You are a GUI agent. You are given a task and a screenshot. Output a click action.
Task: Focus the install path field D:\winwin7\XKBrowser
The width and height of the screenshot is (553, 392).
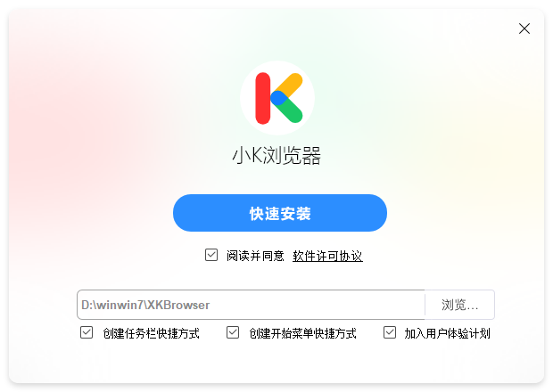pyautogui.click(x=251, y=305)
